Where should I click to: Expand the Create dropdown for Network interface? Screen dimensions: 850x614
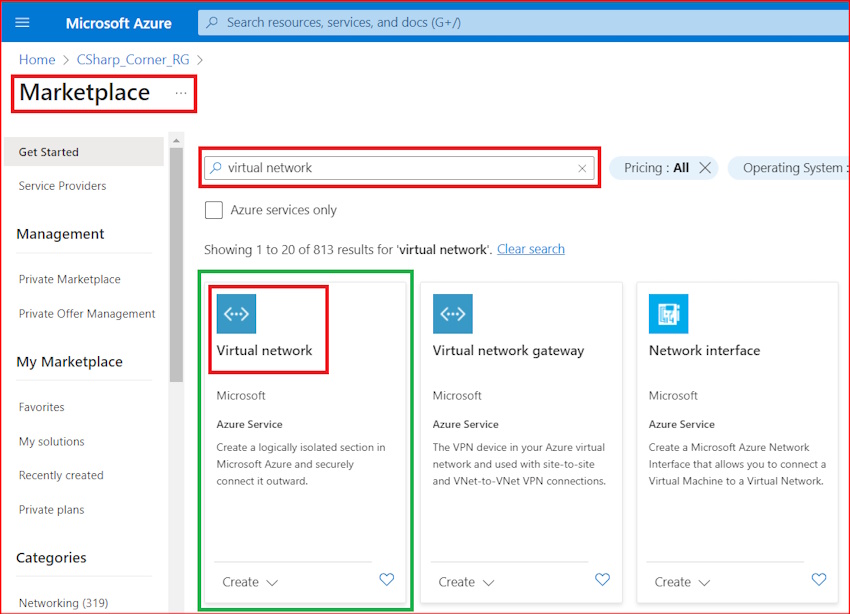tap(682, 582)
